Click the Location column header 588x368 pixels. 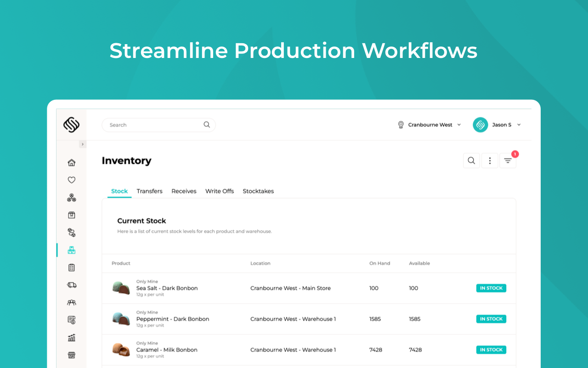[260, 264]
